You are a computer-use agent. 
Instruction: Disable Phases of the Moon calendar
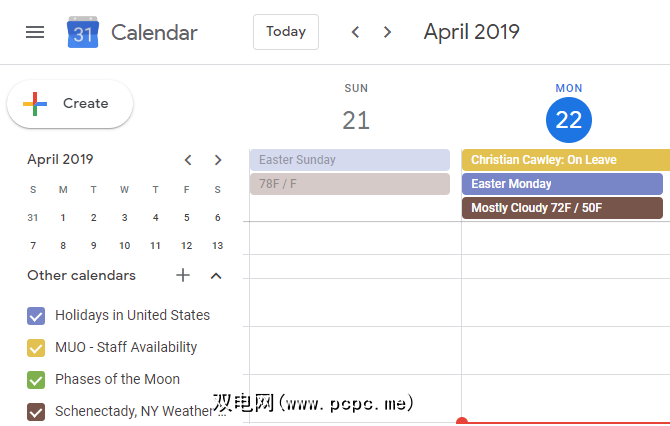[x=36, y=380]
